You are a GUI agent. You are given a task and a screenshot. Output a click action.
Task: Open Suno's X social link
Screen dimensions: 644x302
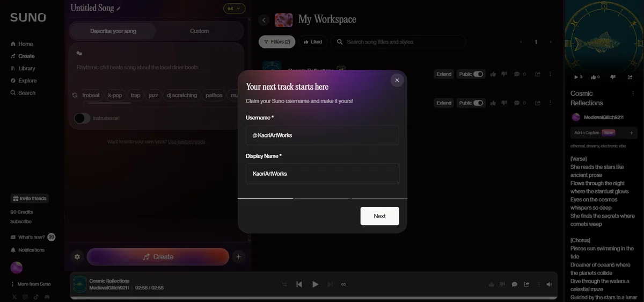coord(14,297)
